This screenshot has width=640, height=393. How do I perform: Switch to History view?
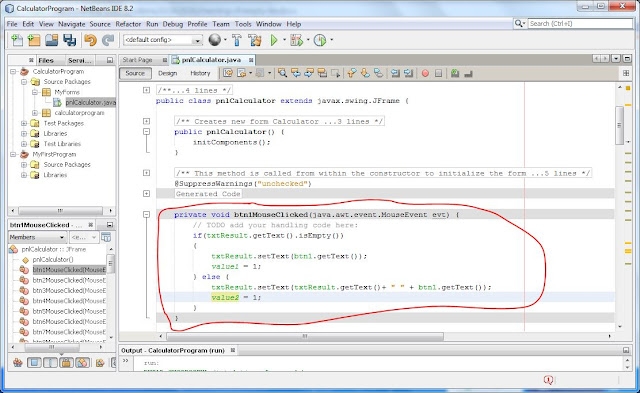point(200,73)
